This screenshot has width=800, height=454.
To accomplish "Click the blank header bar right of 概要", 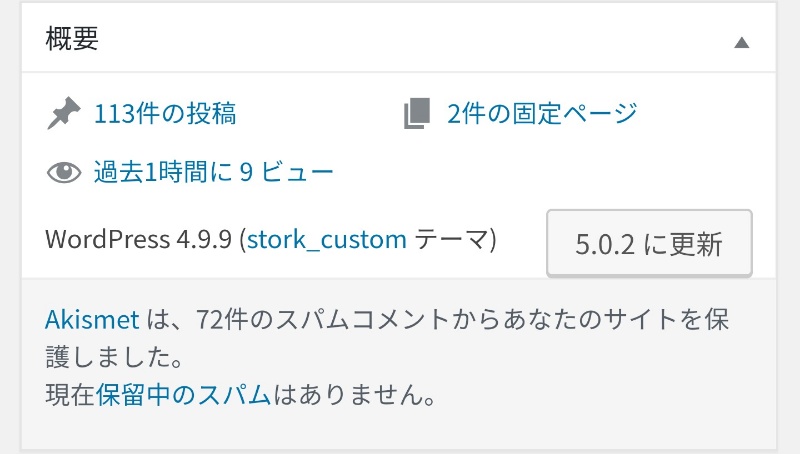I will coord(400,40).
